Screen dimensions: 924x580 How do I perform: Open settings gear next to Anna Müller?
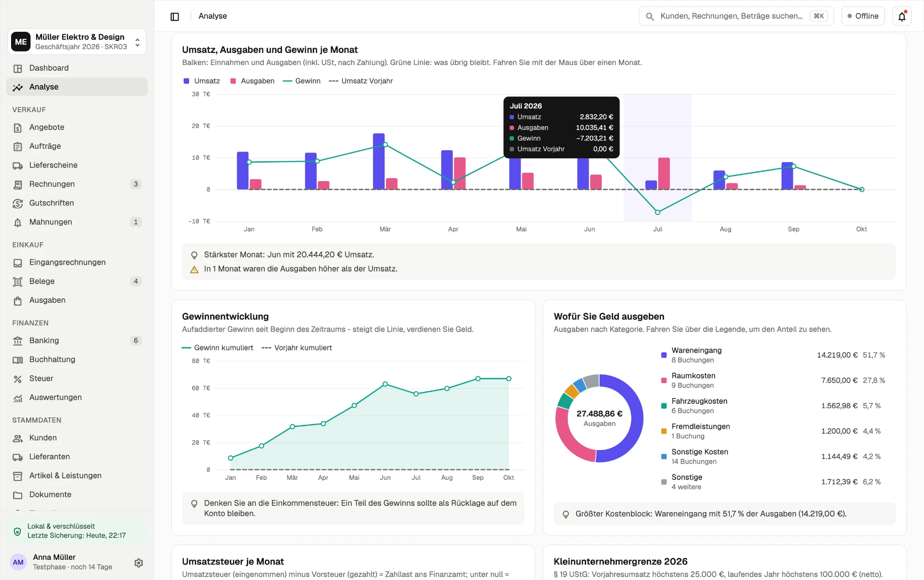[x=139, y=563]
